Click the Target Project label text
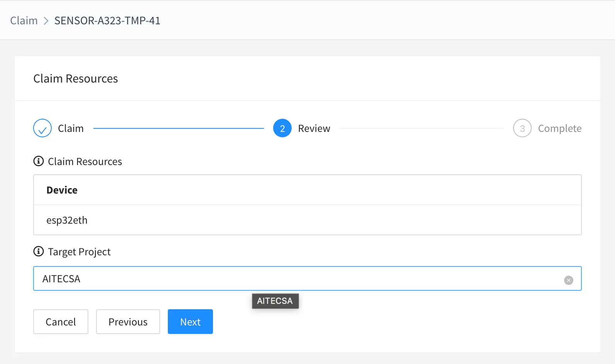615x364 pixels. pyautogui.click(x=79, y=252)
